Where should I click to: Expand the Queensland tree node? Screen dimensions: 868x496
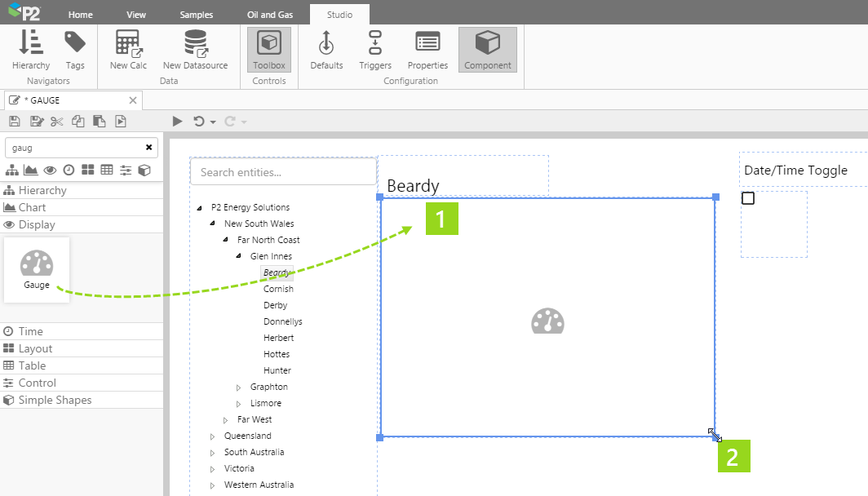pyautogui.click(x=213, y=436)
